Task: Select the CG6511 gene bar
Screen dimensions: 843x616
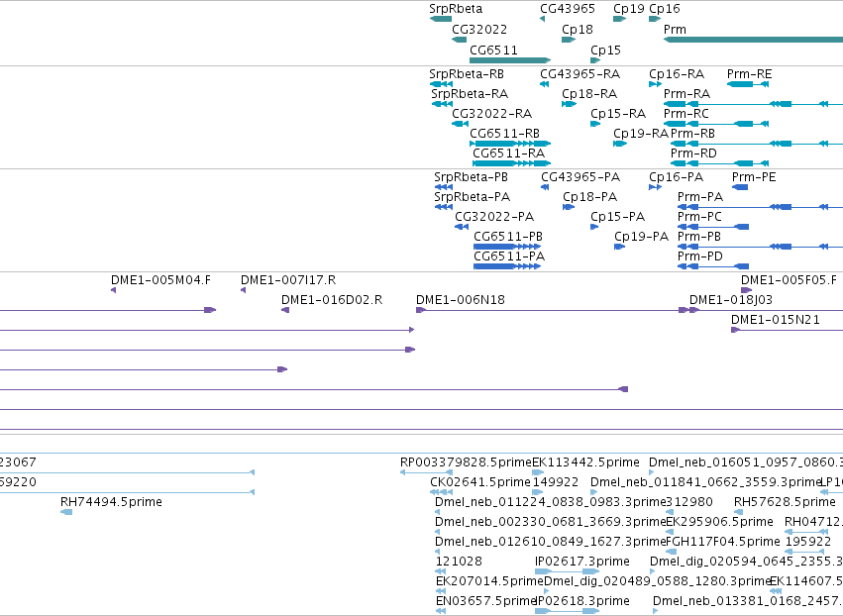Action: pyautogui.click(x=510, y=60)
